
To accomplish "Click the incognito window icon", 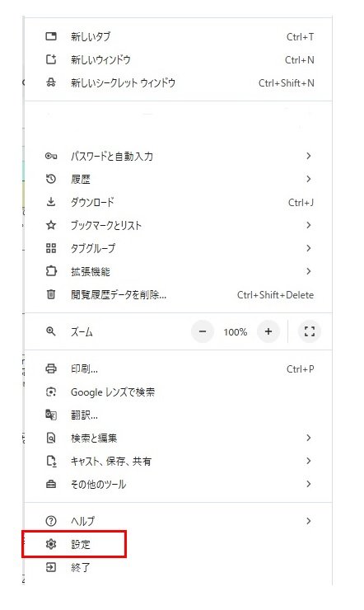I will click(x=51, y=82).
